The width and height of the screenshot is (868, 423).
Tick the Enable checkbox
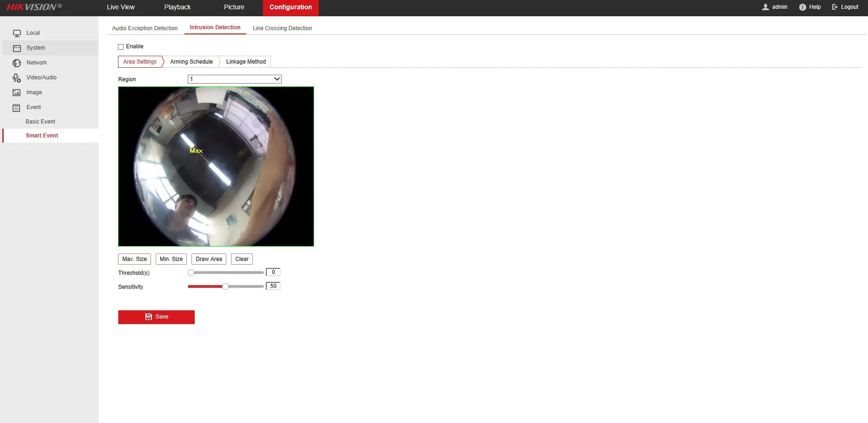[121, 47]
